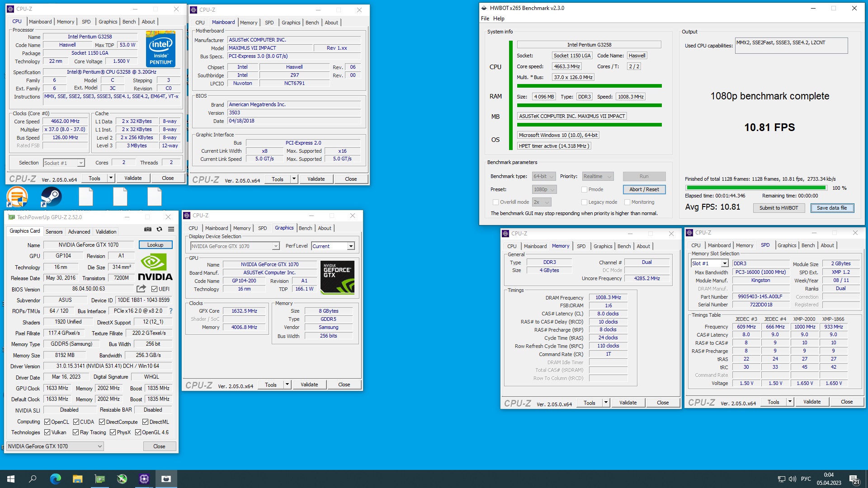The image size is (868, 488).
Task: Open the orange globe desktop shortcut
Action: click(x=17, y=197)
